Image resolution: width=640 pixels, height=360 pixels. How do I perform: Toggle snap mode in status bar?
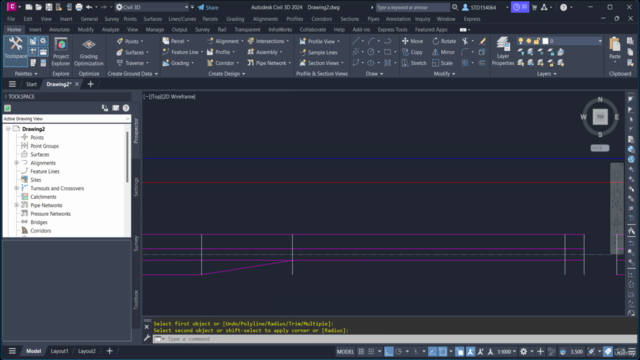click(371, 351)
